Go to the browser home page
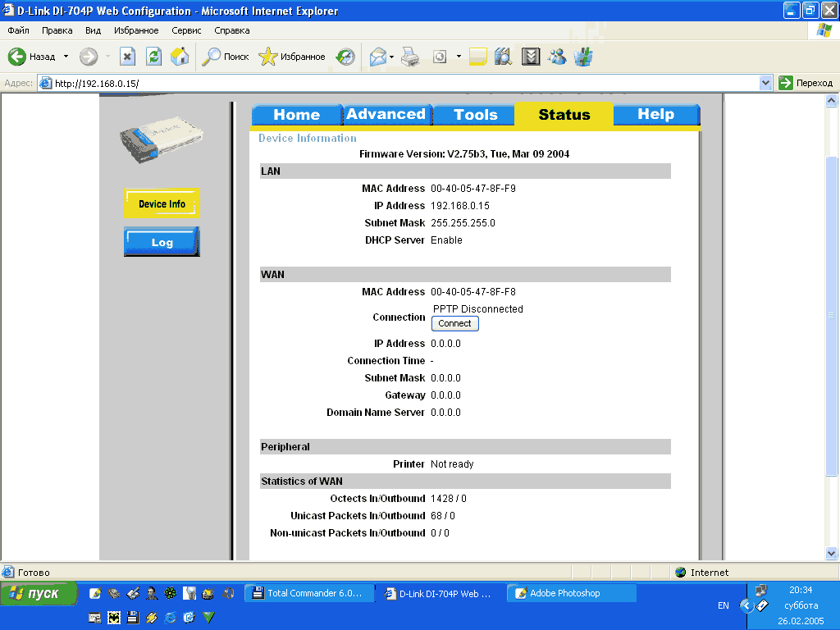 (x=180, y=57)
